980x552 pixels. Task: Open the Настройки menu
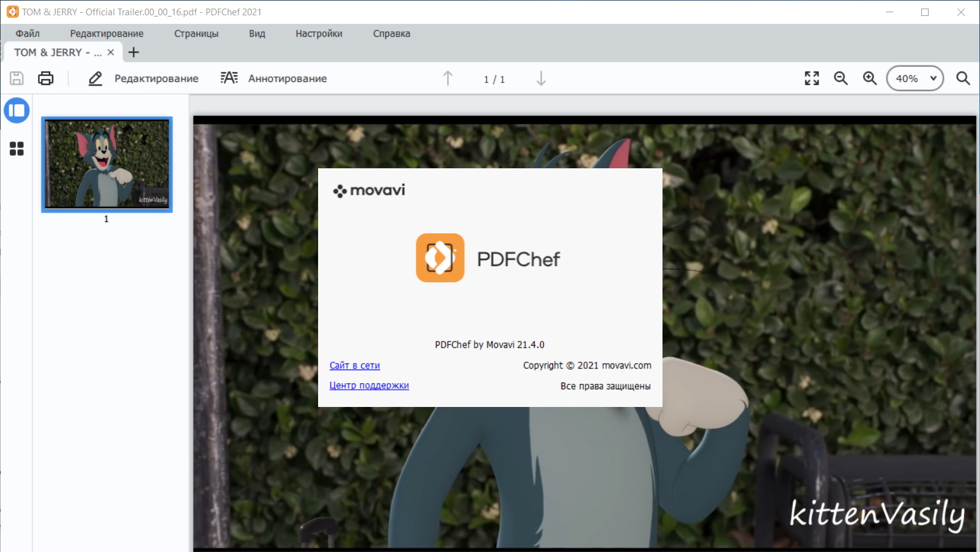click(x=319, y=34)
